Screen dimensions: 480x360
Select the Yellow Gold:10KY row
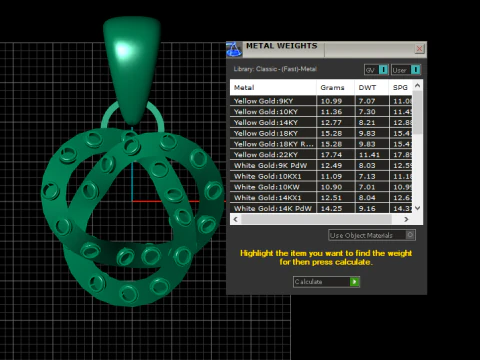click(321, 112)
